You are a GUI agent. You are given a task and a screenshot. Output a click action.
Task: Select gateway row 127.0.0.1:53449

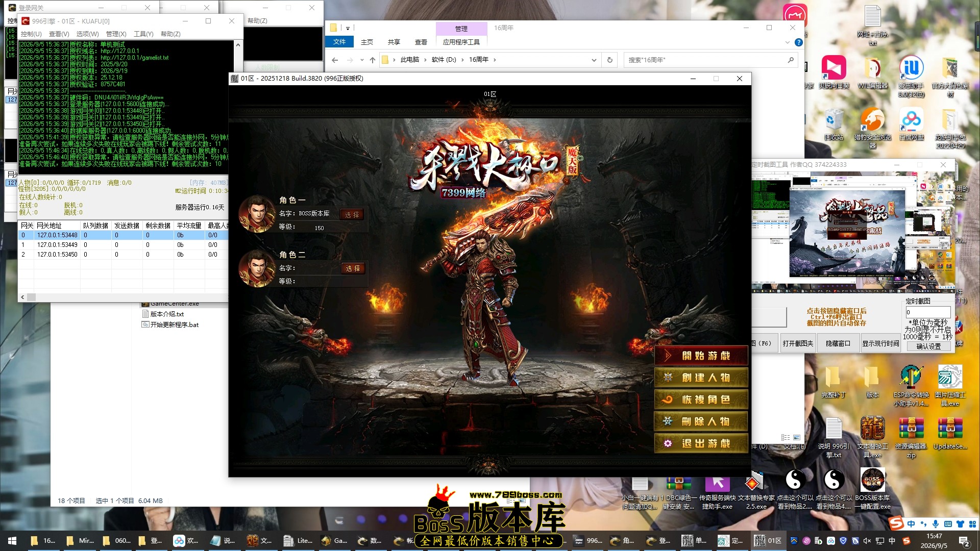123,245
